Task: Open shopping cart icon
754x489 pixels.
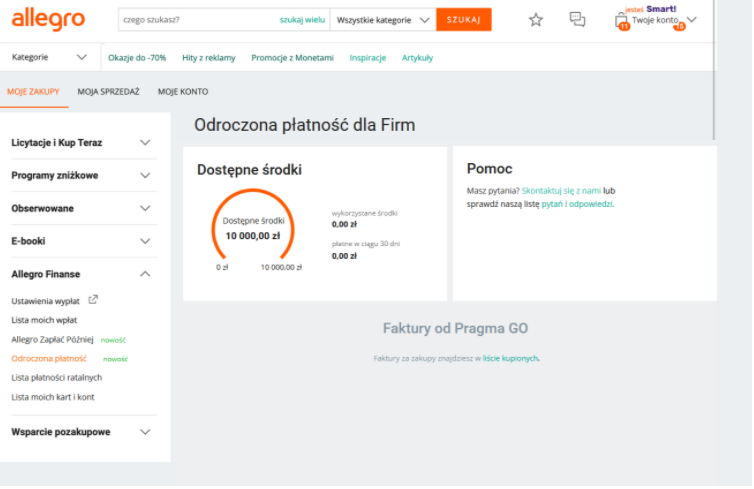Action: click(621, 21)
